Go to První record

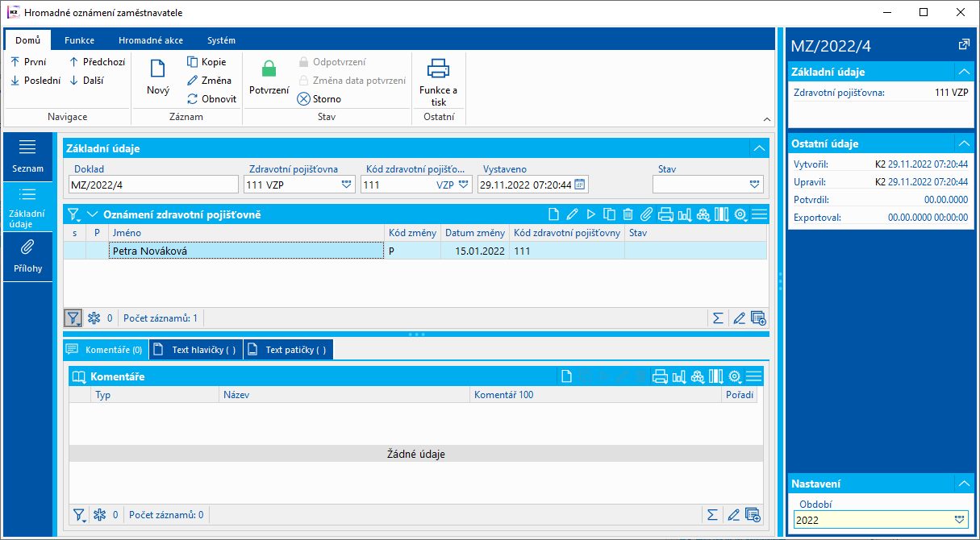coord(28,62)
